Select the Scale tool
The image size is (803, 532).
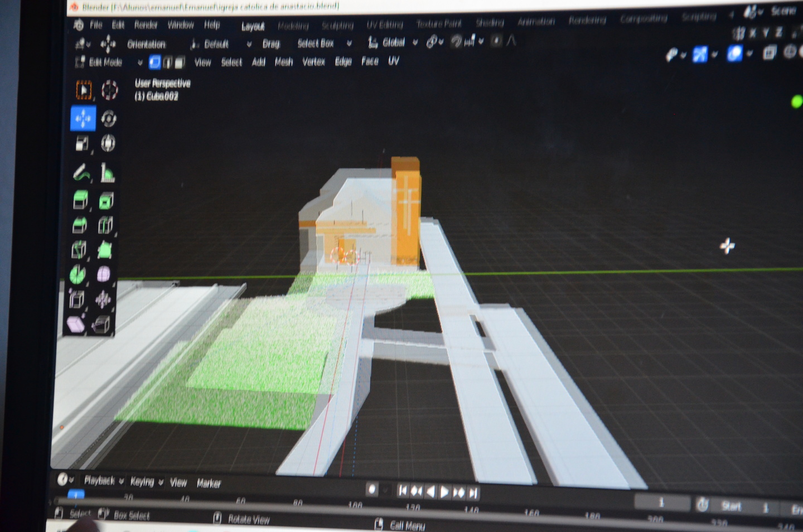click(x=82, y=143)
